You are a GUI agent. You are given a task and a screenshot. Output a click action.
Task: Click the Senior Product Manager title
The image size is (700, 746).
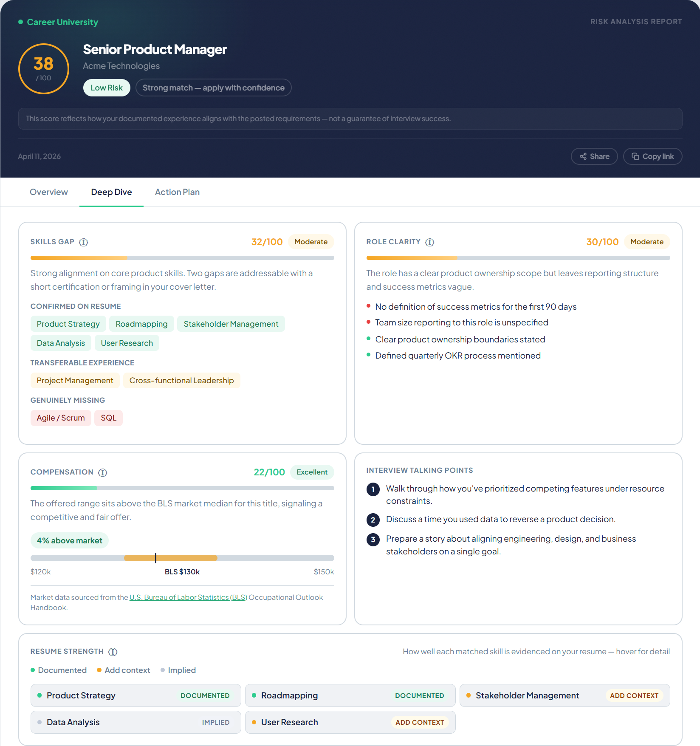tap(155, 49)
